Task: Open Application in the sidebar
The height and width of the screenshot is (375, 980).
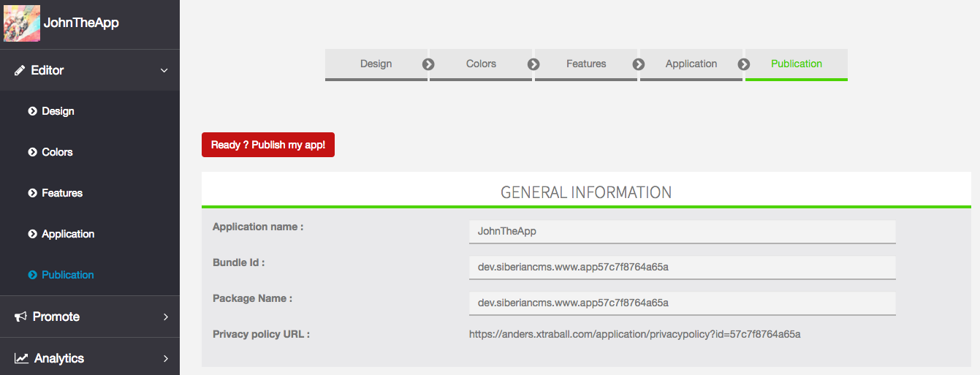Action: pos(68,234)
